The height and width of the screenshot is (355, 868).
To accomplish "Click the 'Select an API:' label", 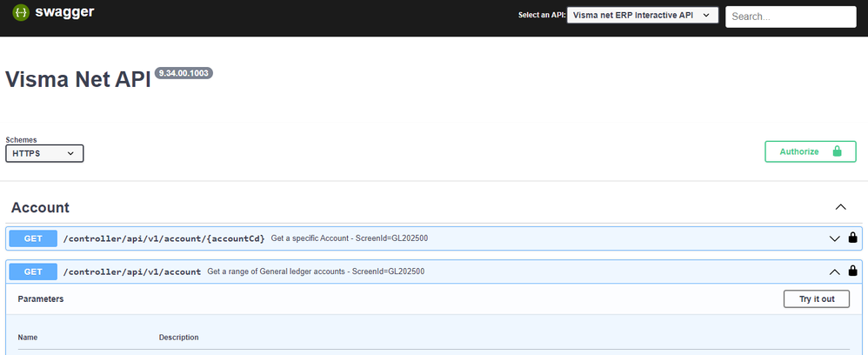I will (x=542, y=16).
